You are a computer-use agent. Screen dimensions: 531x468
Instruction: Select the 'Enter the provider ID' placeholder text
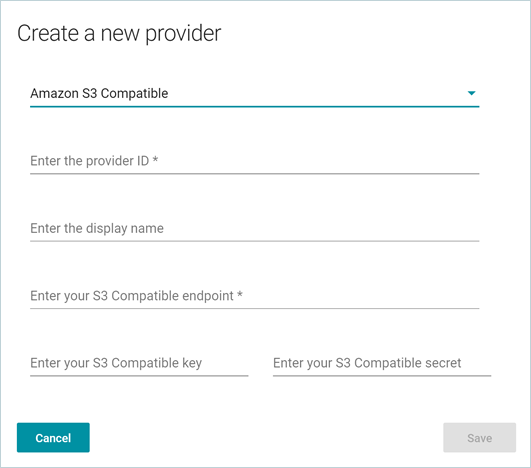click(x=90, y=161)
